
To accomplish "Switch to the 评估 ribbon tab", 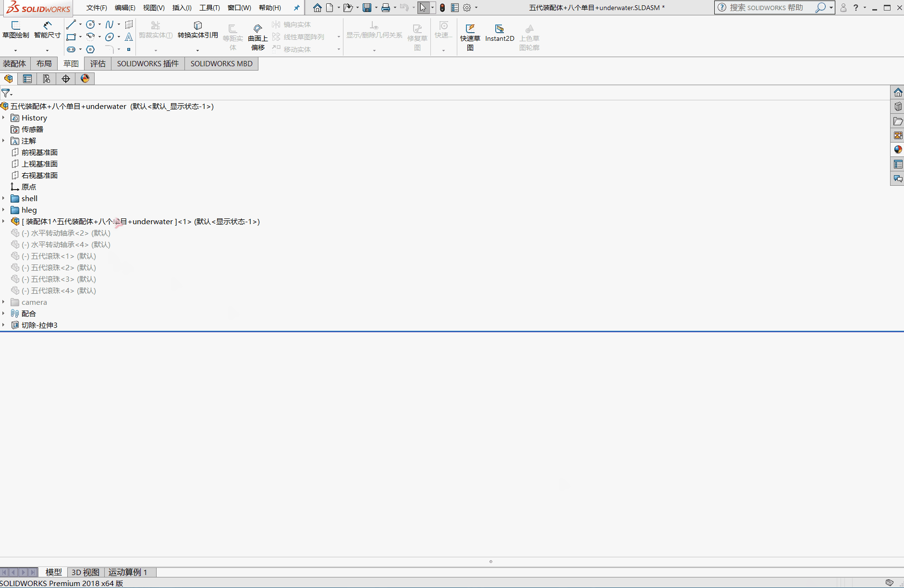I will 98,64.
